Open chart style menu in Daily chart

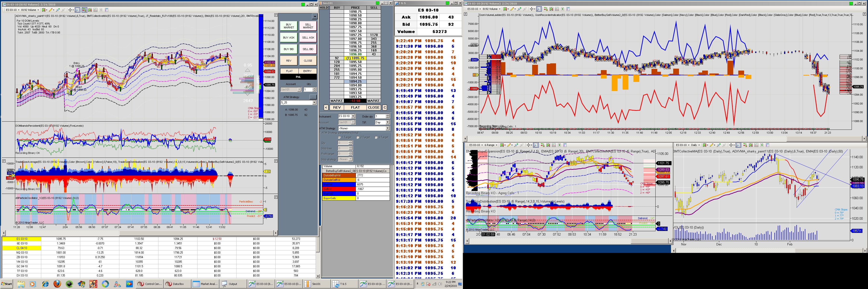(x=705, y=145)
